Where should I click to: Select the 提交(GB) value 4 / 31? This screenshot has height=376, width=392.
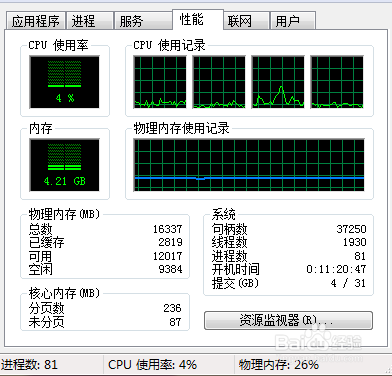(x=348, y=283)
